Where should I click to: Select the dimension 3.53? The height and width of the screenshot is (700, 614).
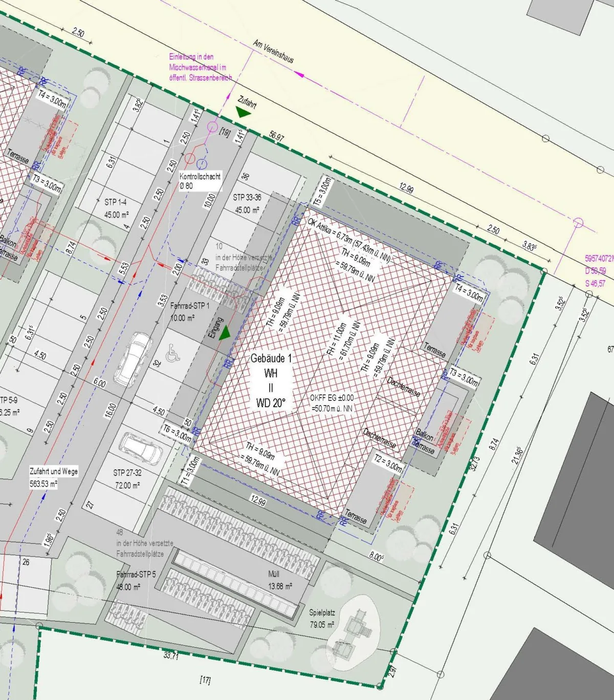tap(162, 300)
